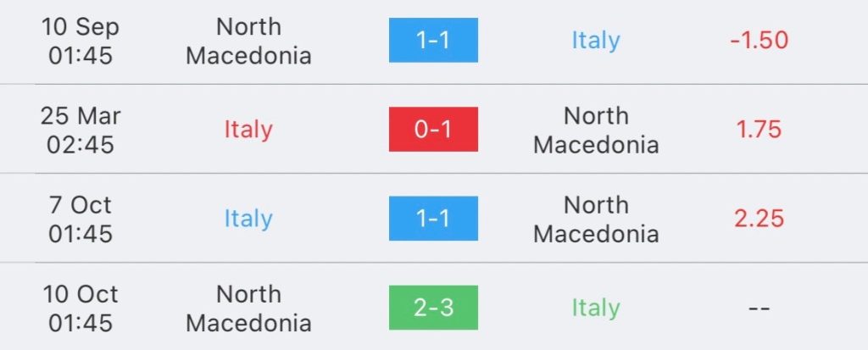Select North Macedonia home team on 10 Oct
Viewport: 868px width, 350px height.
click(248, 308)
